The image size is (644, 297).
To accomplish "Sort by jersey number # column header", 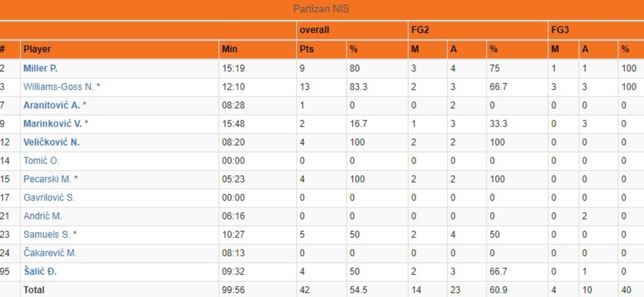I will 3,49.
